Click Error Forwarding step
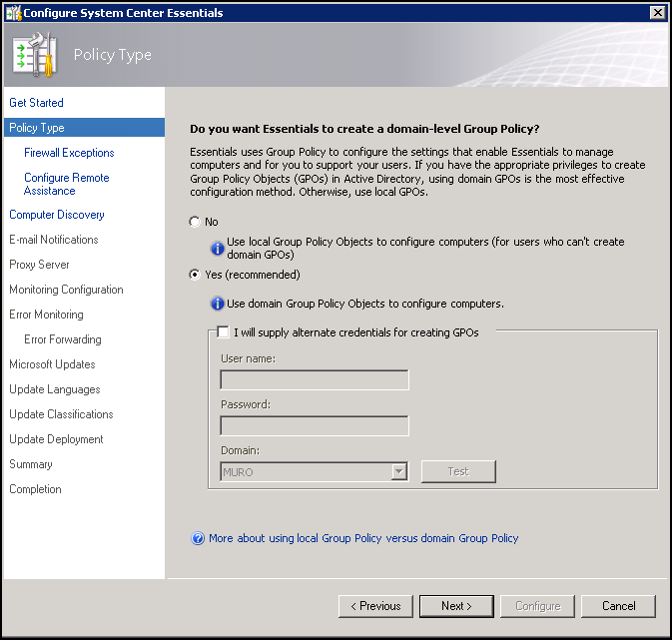The image size is (672, 640). pyautogui.click(x=63, y=339)
